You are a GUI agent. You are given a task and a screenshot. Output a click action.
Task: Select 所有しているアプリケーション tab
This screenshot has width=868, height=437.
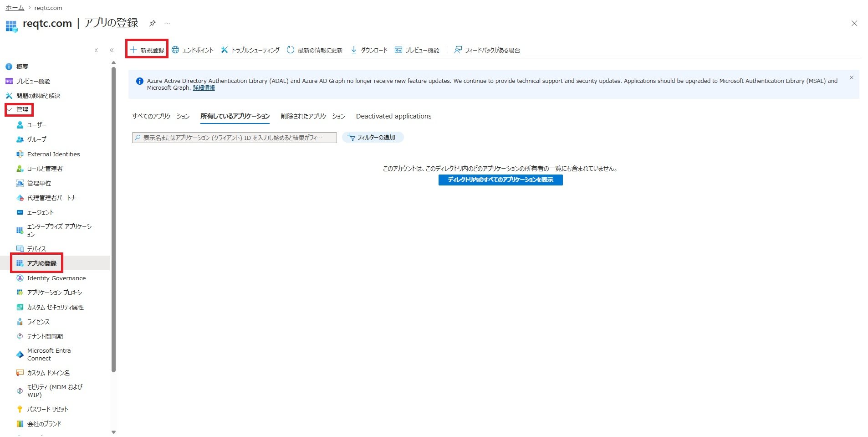tap(235, 116)
